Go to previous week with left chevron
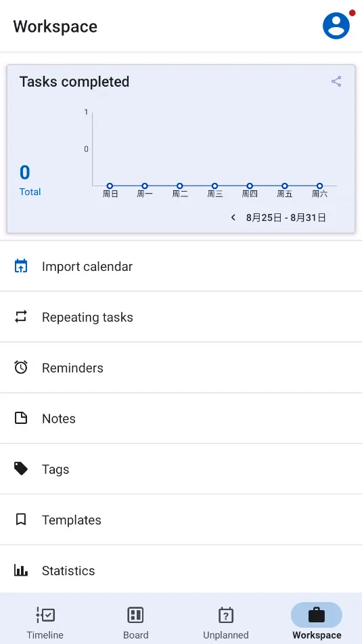This screenshot has height=644, width=362. 233,217
